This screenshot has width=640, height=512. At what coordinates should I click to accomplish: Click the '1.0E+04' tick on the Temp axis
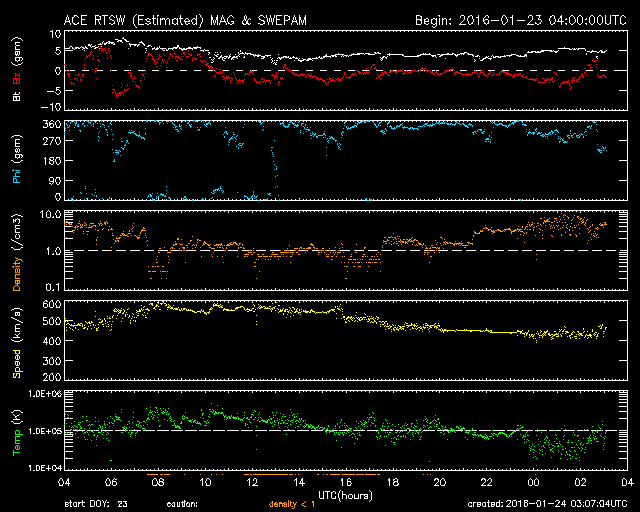(45, 468)
